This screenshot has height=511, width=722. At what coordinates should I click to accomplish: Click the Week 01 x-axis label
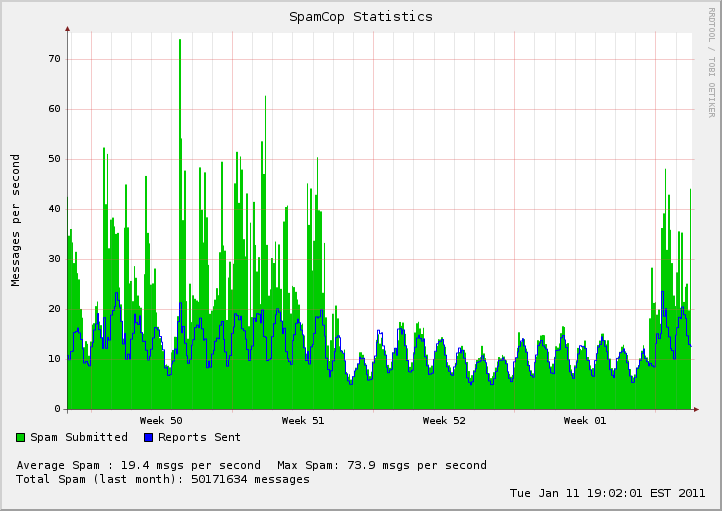tap(585, 421)
